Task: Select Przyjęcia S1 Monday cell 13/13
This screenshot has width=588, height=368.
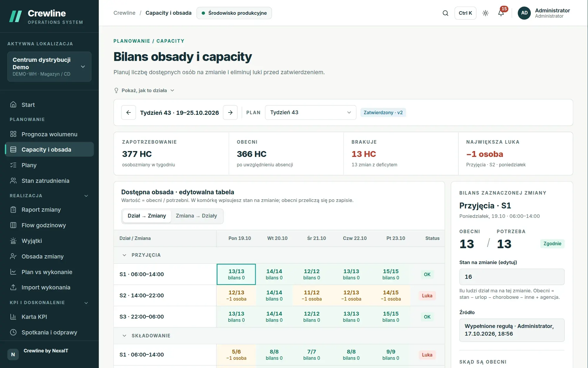Action: [236, 274]
